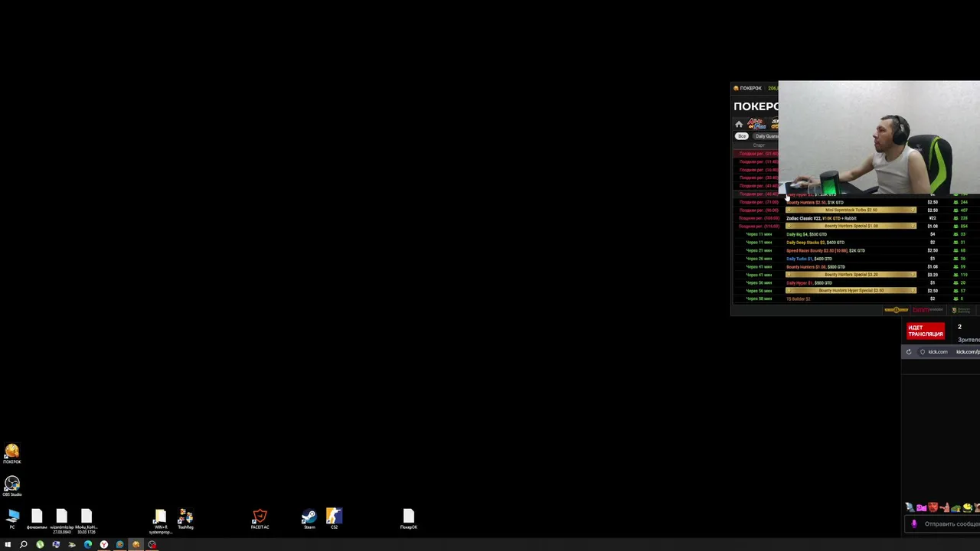Screen dimensions: 980x551
Task: Click the kick.com address bar
Action: (949, 352)
